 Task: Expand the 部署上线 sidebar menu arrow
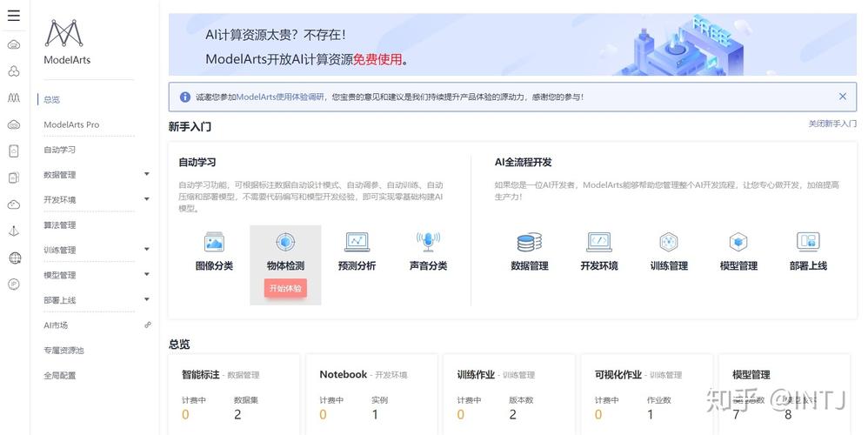click(147, 299)
